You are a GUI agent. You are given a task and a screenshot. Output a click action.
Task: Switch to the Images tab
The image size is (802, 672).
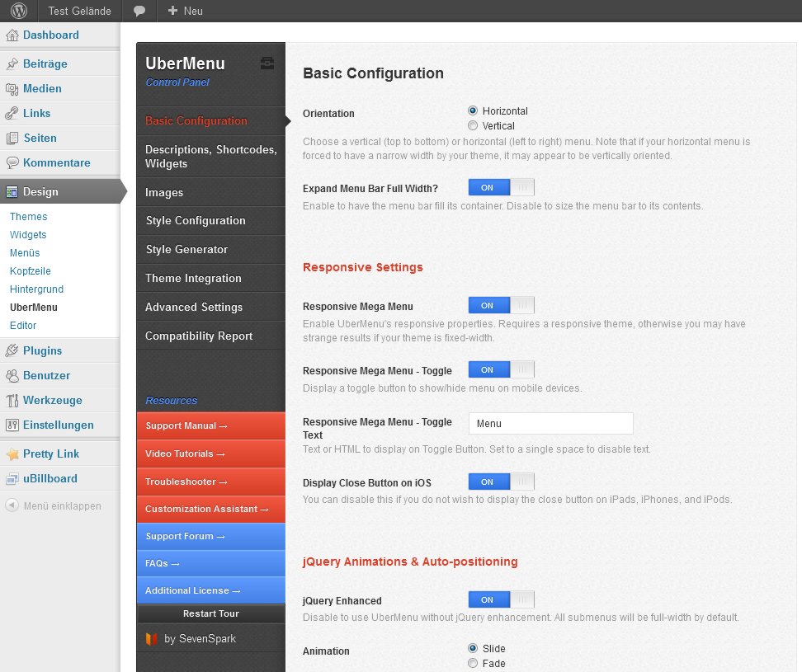[210, 192]
